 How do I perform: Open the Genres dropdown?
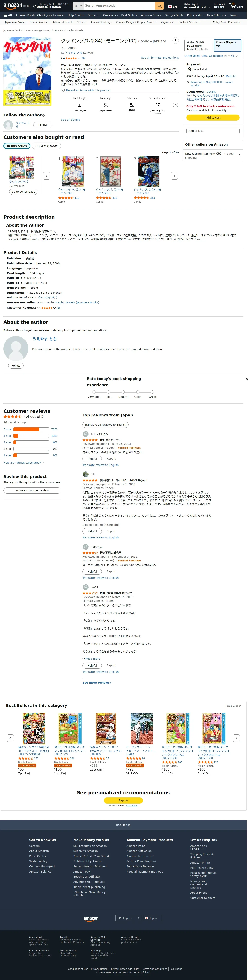pos(81,22)
